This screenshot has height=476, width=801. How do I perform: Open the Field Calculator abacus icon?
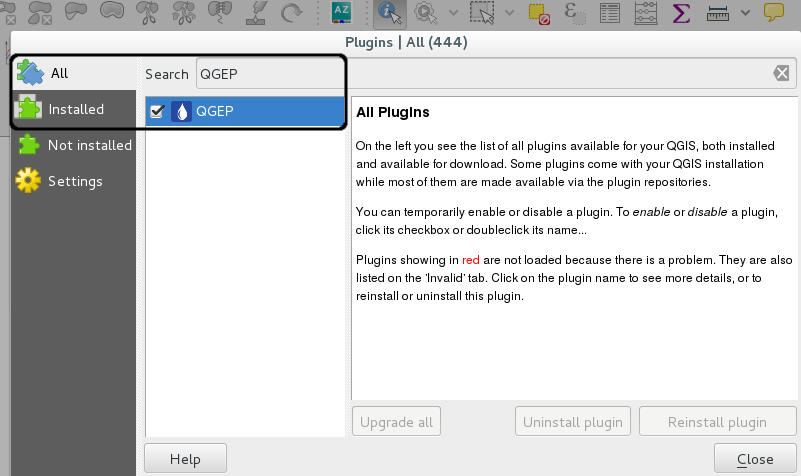646,12
